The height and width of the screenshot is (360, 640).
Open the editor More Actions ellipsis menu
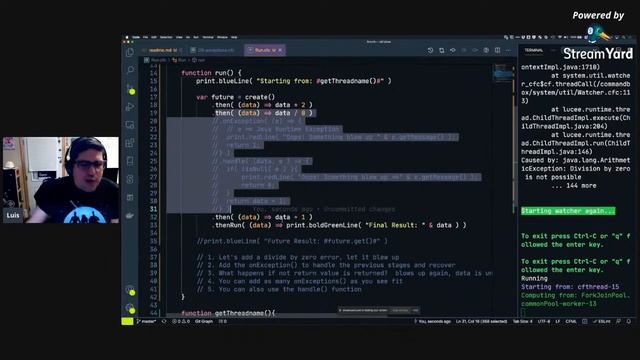508,50
